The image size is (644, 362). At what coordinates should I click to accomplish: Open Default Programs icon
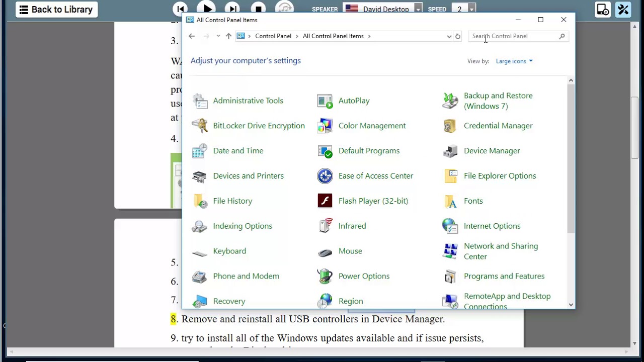[325, 151]
